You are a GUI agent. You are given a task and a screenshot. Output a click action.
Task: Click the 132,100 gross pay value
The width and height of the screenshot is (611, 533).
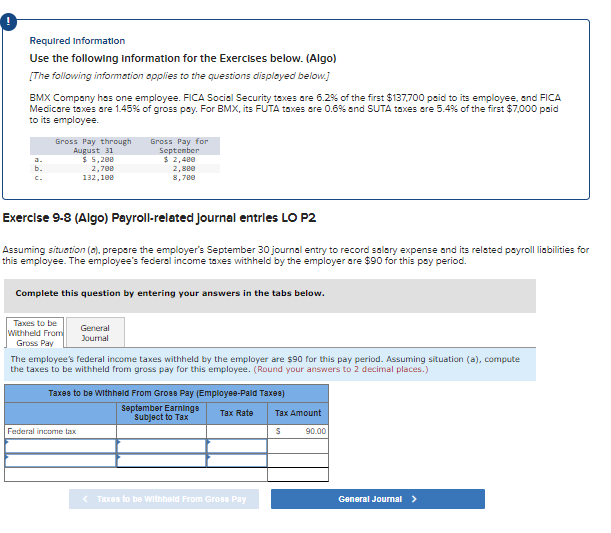98,178
